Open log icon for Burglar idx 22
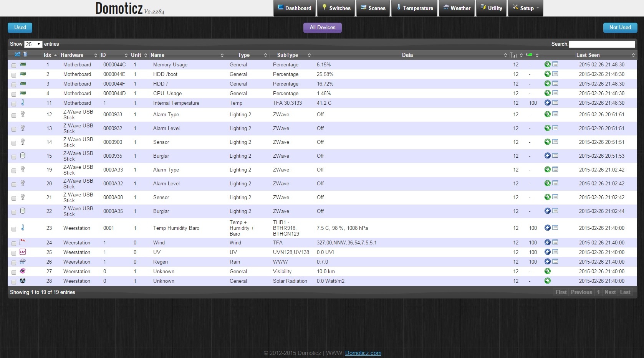The height and width of the screenshot is (358, 644). 555,211
